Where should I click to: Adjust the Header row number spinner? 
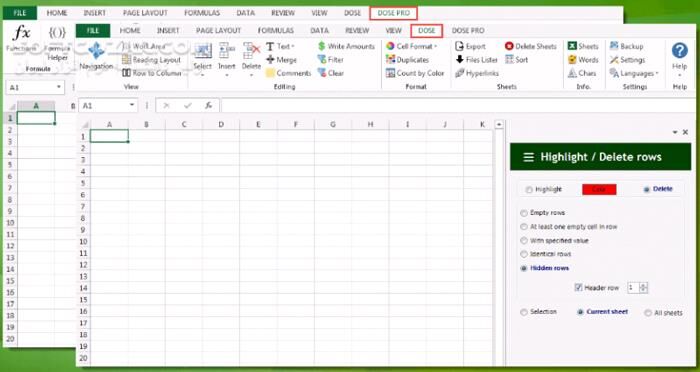643,288
